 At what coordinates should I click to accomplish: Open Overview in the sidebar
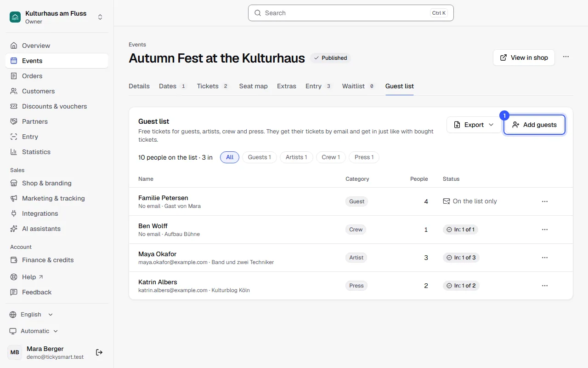pos(57,46)
